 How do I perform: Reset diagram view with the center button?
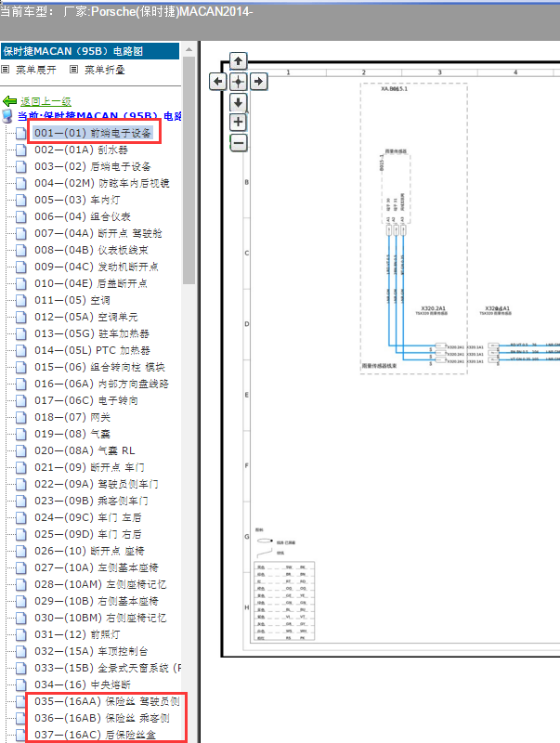tap(238, 82)
